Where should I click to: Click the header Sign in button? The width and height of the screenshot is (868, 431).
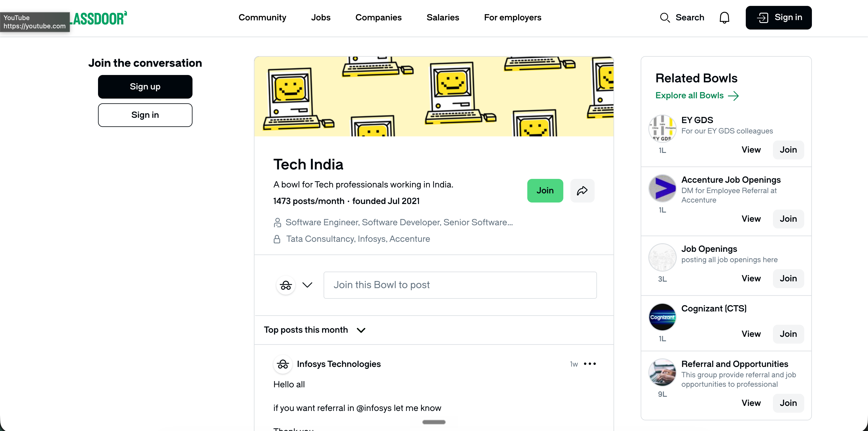click(x=778, y=17)
